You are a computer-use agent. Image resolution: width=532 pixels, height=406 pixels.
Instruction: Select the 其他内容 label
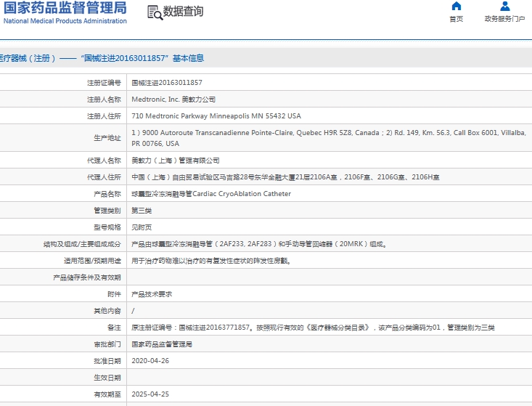[107, 311]
